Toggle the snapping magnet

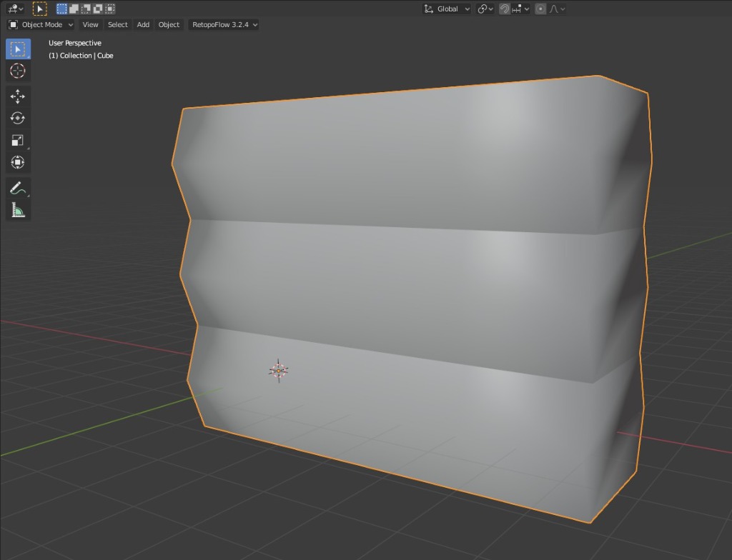[505, 9]
